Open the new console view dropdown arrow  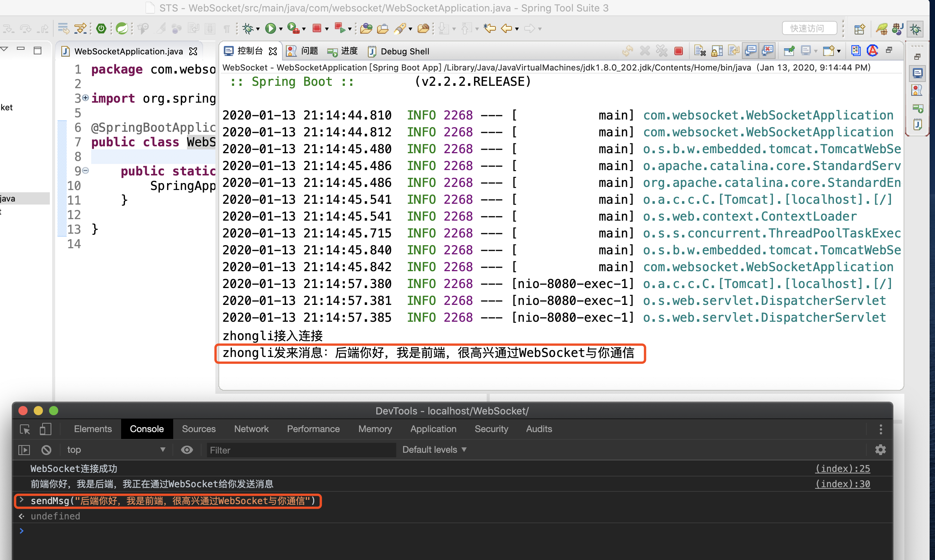[x=839, y=51]
